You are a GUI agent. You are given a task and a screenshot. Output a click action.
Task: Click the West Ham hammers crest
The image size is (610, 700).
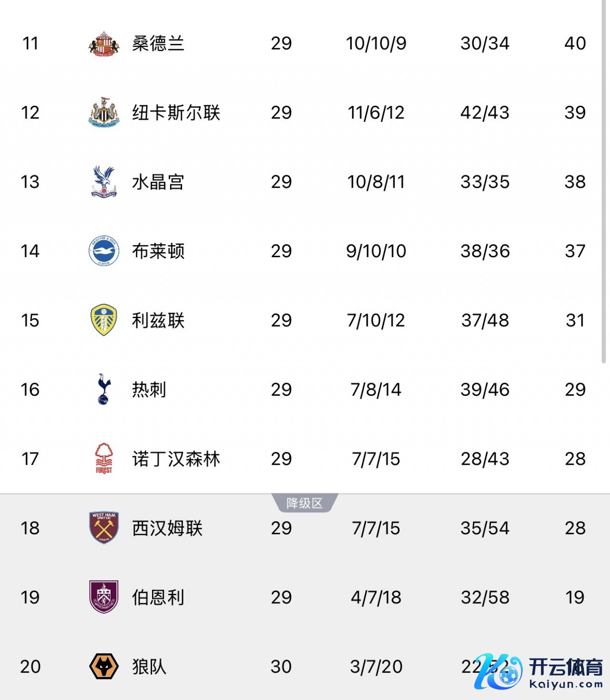(x=103, y=528)
